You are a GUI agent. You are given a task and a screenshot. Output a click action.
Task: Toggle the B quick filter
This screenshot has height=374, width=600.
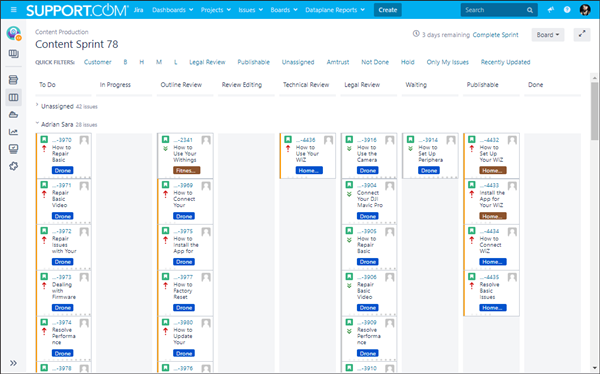pyautogui.click(x=125, y=62)
